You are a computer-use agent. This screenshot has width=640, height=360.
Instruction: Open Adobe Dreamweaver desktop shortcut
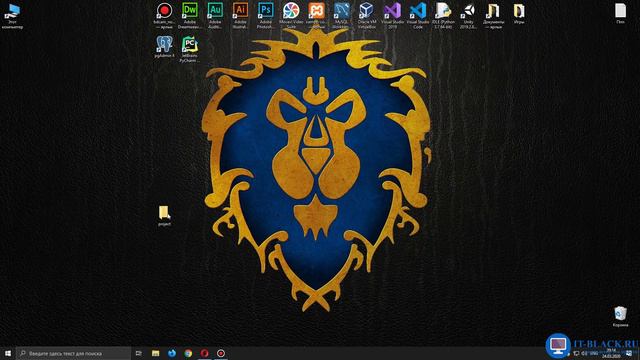[190, 16]
